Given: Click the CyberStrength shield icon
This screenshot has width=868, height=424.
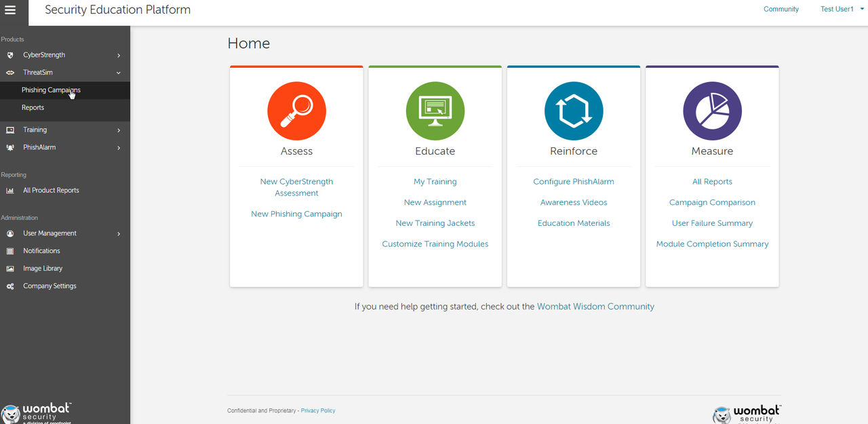Looking at the screenshot, I should [x=10, y=55].
